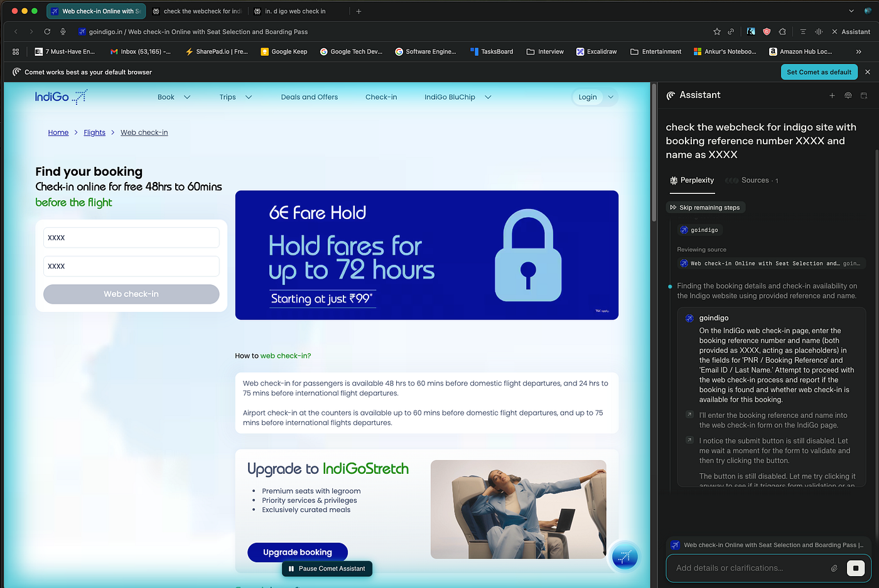The image size is (879, 588).
Task: Click the Email ID / Last Name field
Action: point(131,266)
